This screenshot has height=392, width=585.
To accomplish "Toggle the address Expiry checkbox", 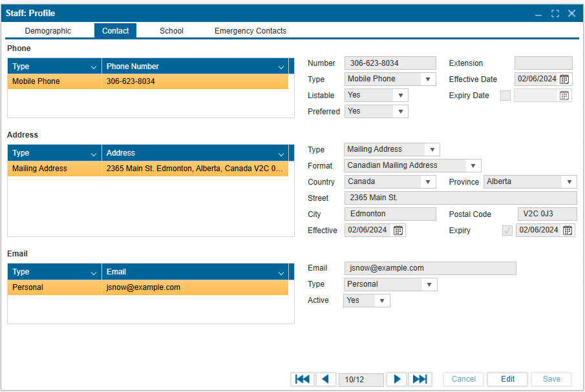I will (507, 231).
